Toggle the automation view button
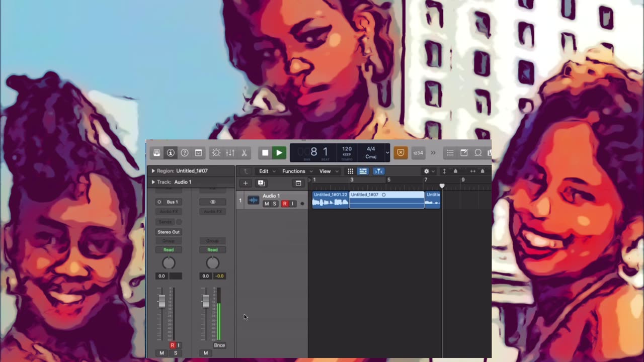The width and height of the screenshot is (644, 362). pos(363,171)
